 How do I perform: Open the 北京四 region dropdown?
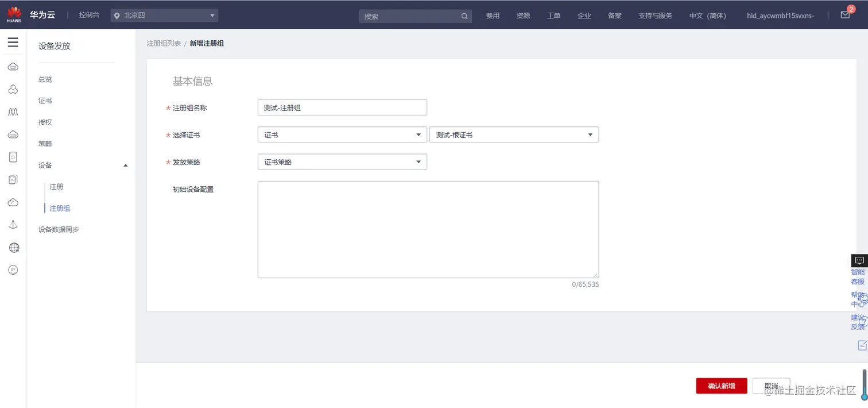[x=165, y=16]
